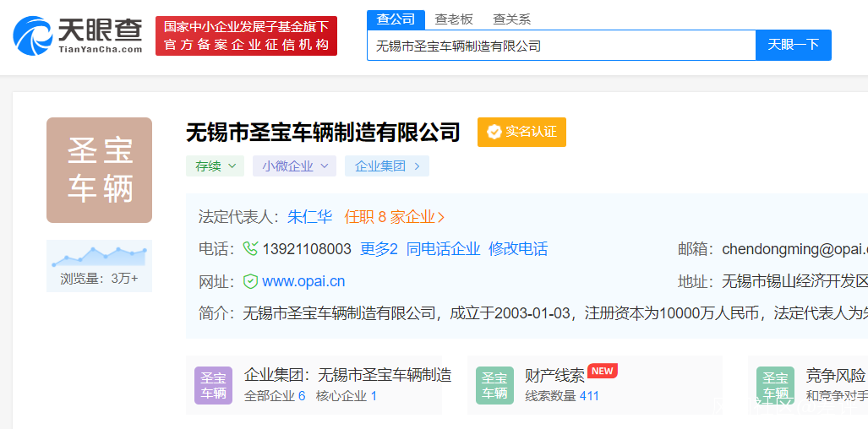The width and height of the screenshot is (868, 429).
Task: Open the red official credit agency banner
Action: click(246, 36)
